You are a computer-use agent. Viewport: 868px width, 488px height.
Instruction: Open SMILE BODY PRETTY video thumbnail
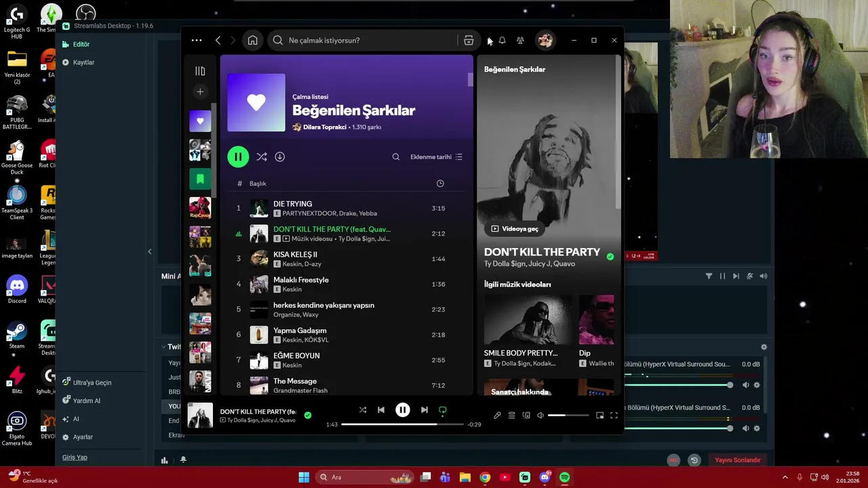(x=527, y=320)
